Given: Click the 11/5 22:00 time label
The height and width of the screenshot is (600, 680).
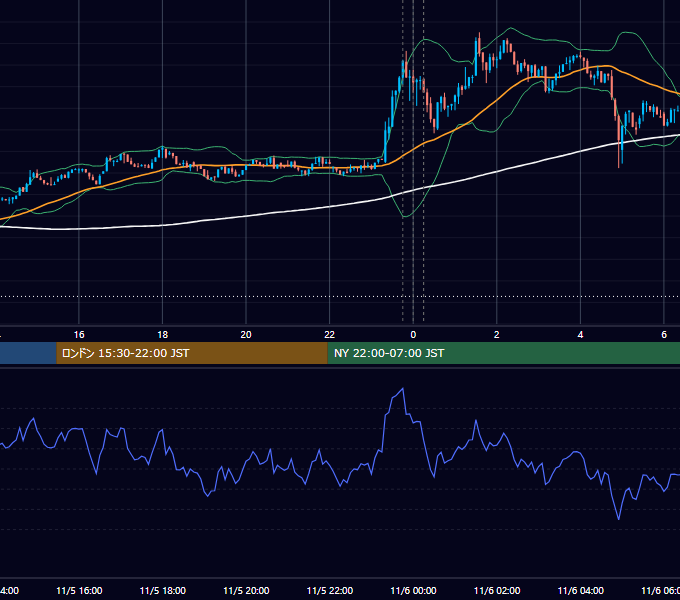Looking at the screenshot, I should point(330,590).
